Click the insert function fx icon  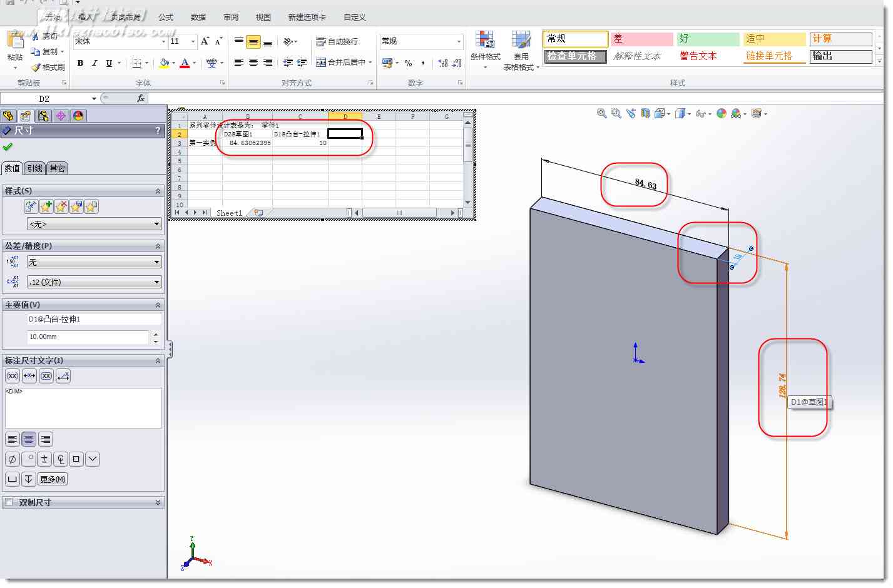coord(141,98)
